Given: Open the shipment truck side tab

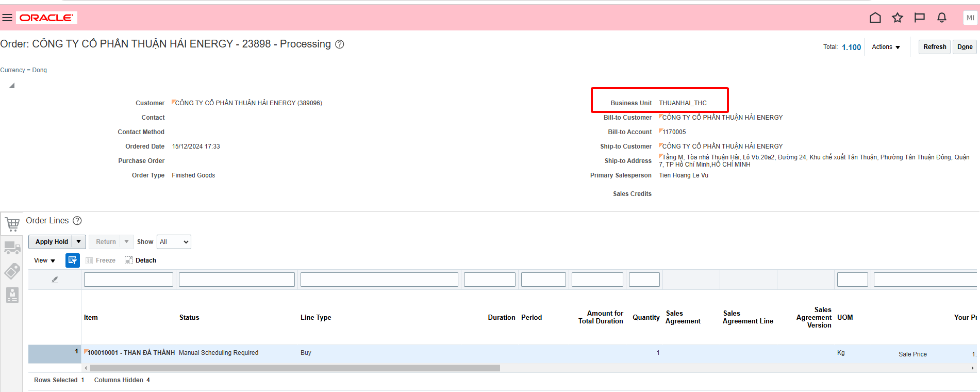Looking at the screenshot, I should [x=12, y=248].
